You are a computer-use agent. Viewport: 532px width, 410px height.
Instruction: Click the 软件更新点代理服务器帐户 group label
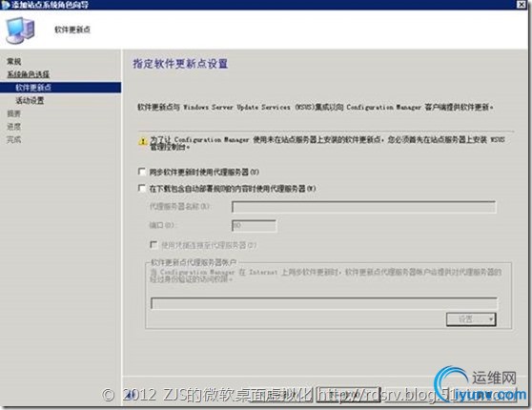pos(194,262)
